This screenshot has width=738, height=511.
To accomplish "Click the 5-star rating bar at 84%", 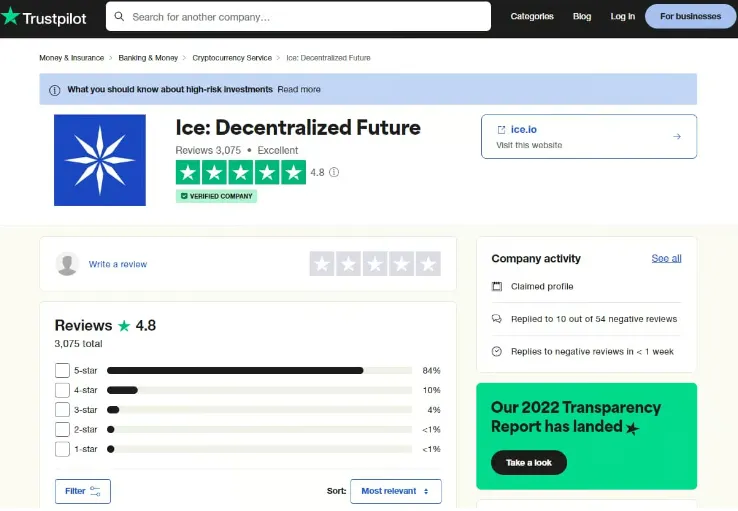I will click(x=259, y=371).
